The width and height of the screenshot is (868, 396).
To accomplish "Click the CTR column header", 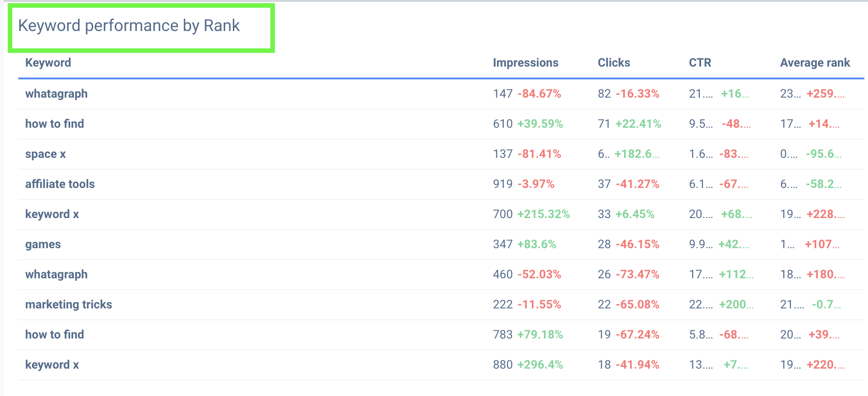I will click(700, 63).
